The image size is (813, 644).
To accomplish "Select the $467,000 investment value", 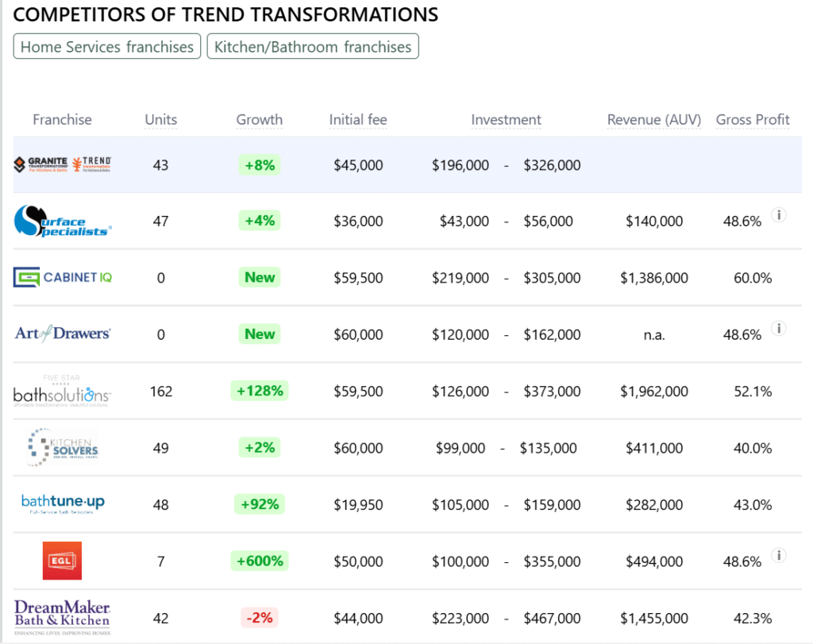I will (x=553, y=618).
